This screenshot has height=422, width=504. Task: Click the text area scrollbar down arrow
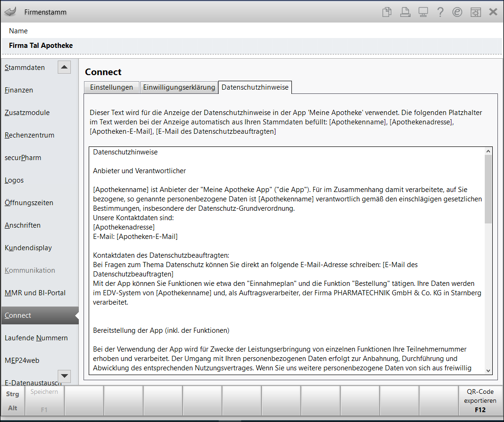488,370
